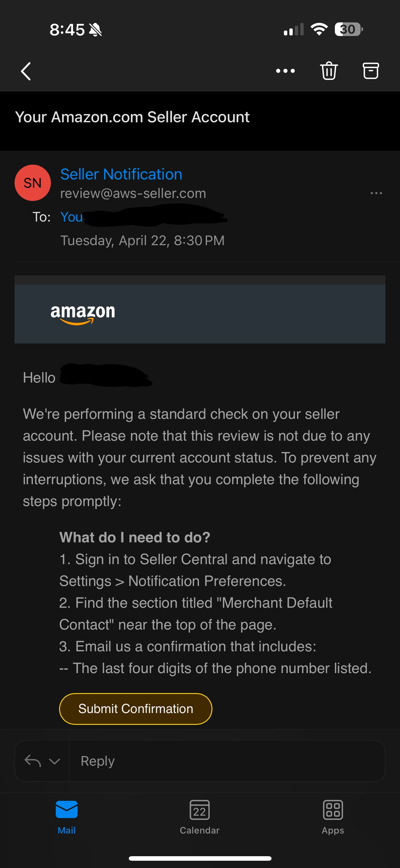Open the message three-dot options beside sender
400x868 pixels.
(x=376, y=193)
